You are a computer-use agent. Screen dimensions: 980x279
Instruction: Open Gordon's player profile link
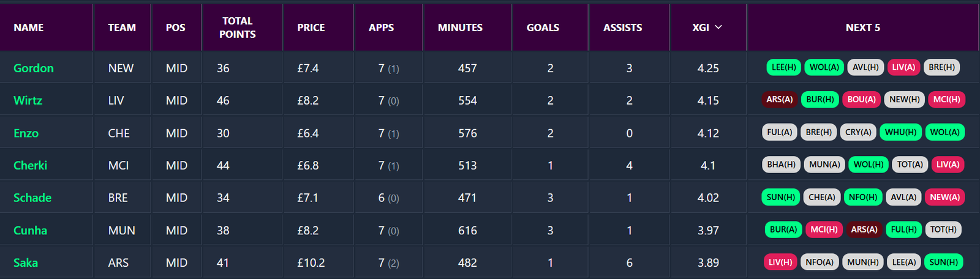tap(34, 68)
